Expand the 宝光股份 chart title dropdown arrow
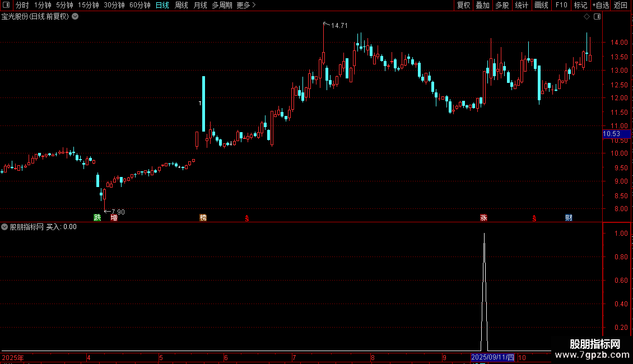The image size is (633, 364). (x=75, y=17)
